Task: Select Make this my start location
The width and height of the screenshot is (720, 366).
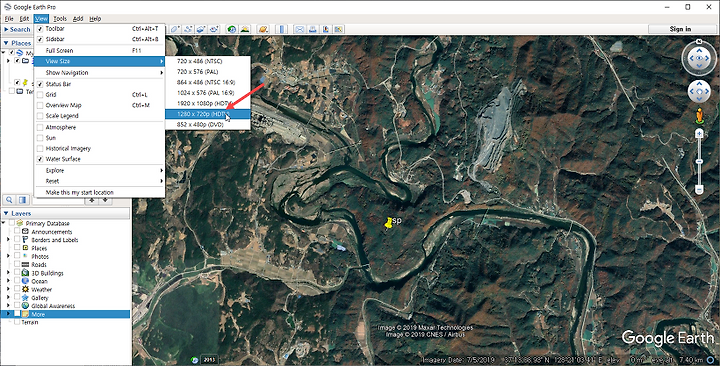Action: [99, 192]
